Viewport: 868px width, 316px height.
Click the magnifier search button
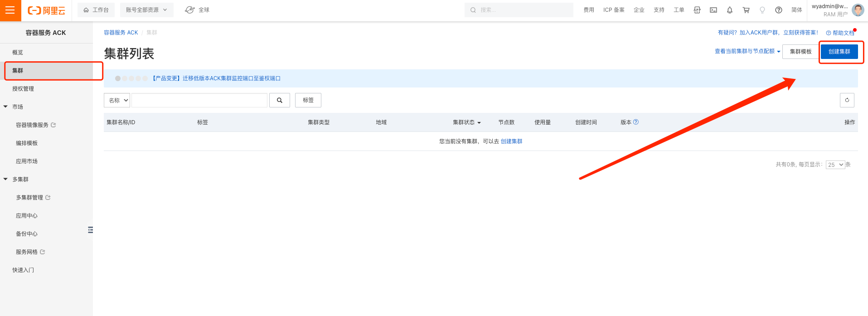pos(280,100)
